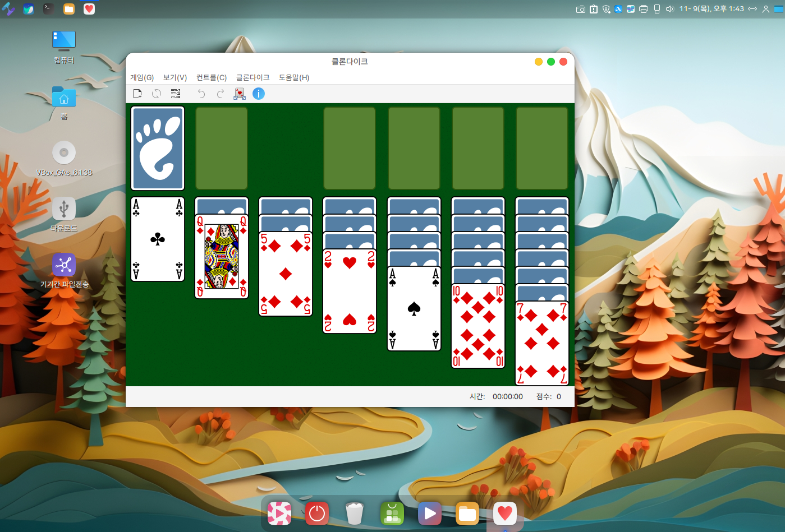
Task: Click the 점수: 0 score readout
Action: [549, 396]
